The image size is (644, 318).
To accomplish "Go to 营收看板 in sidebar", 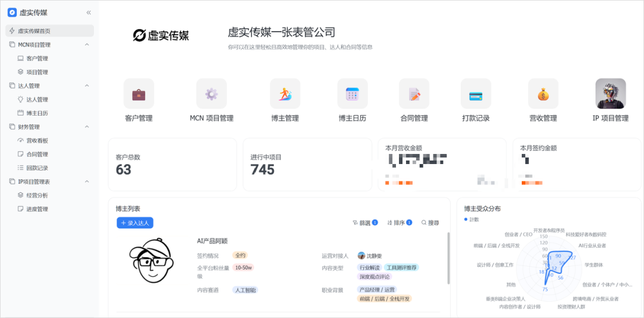I will (37, 141).
